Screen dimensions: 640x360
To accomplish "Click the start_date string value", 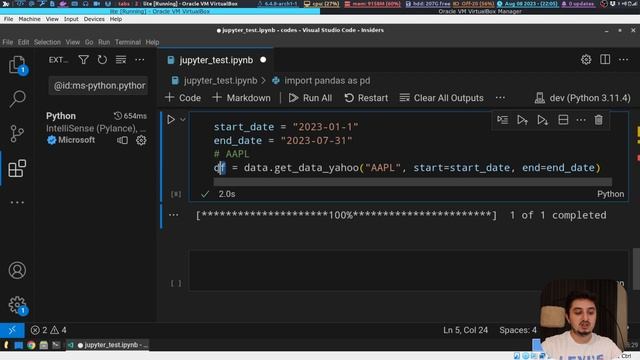I will [325, 127].
